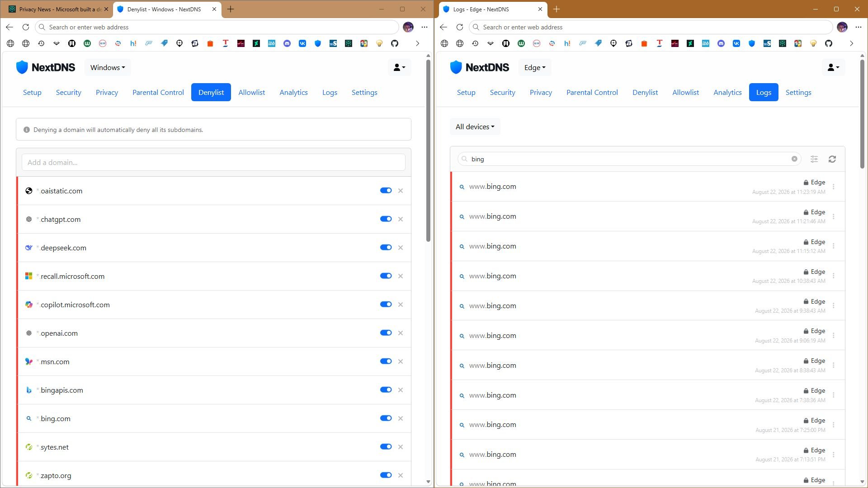The height and width of the screenshot is (488, 868).
Task: Open the GitHub bookmark in the Logs window
Action: [x=829, y=43]
